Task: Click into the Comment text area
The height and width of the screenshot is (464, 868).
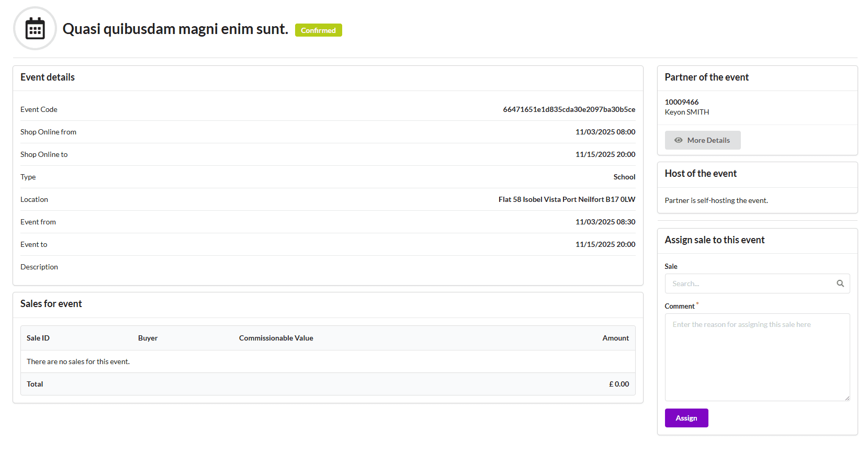Action: pyautogui.click(x=757, y=357)
